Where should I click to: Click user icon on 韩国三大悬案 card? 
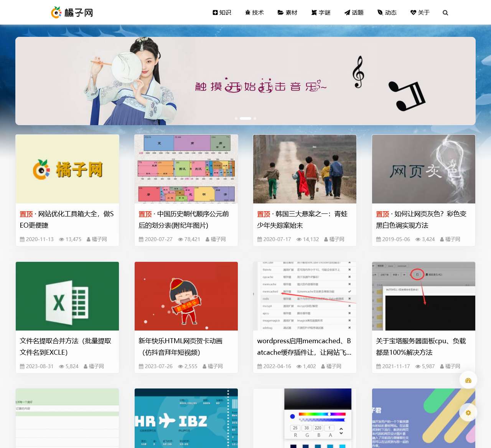click(326, 239)
